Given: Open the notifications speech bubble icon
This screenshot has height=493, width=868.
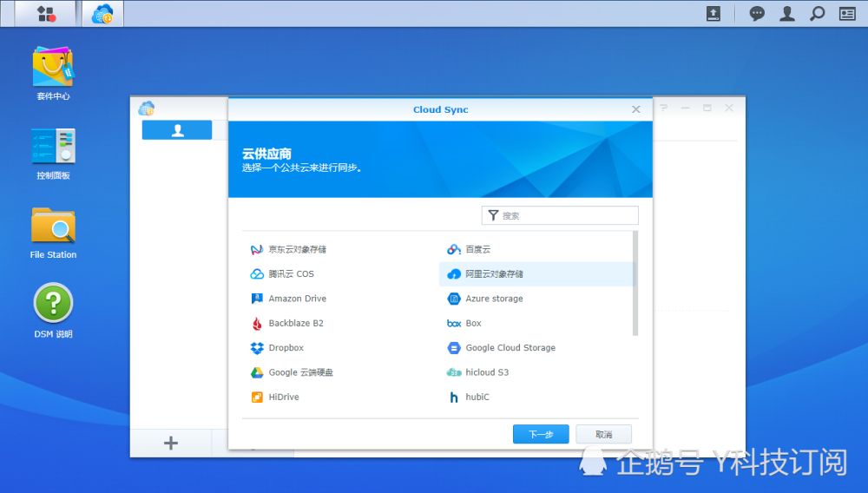Looking at the screenshot, I should tap(757, 14).
